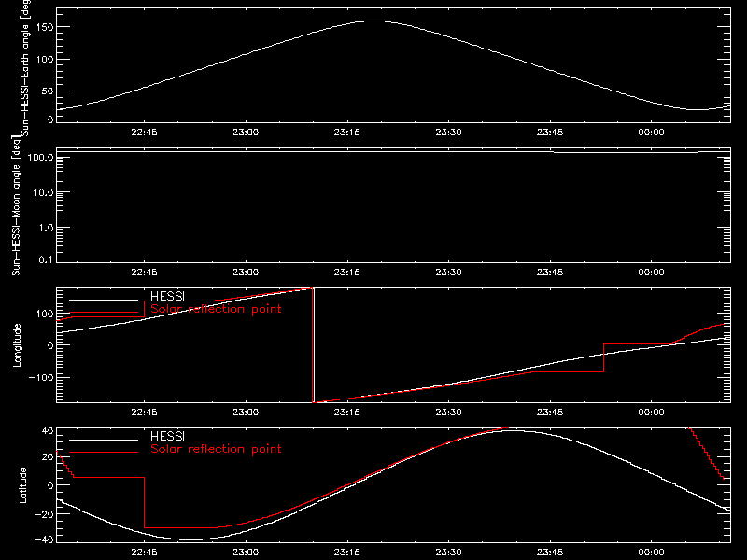Screen dimensions: 747x560
Task: Click the 50 tick on Earth angle axis
Action: tap(48, 91)
